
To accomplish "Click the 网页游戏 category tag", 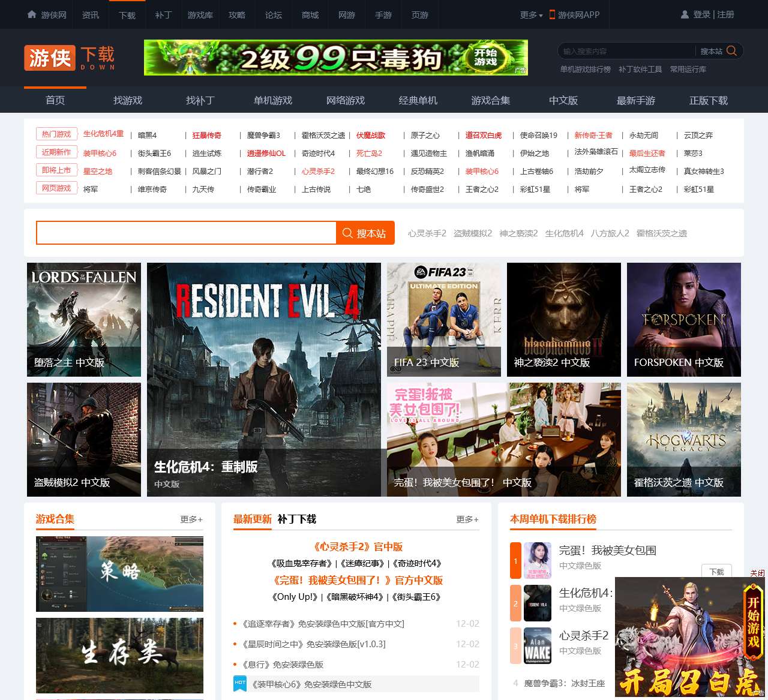I will click(x=56, y=188).
